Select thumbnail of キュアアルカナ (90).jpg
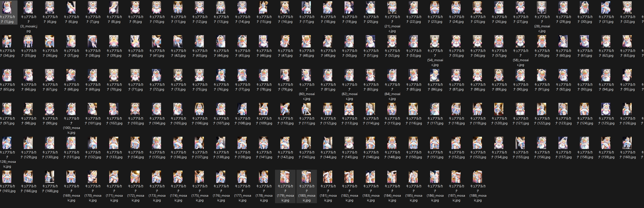Viewport: 644px width, 208px height. tap(520, 75)
